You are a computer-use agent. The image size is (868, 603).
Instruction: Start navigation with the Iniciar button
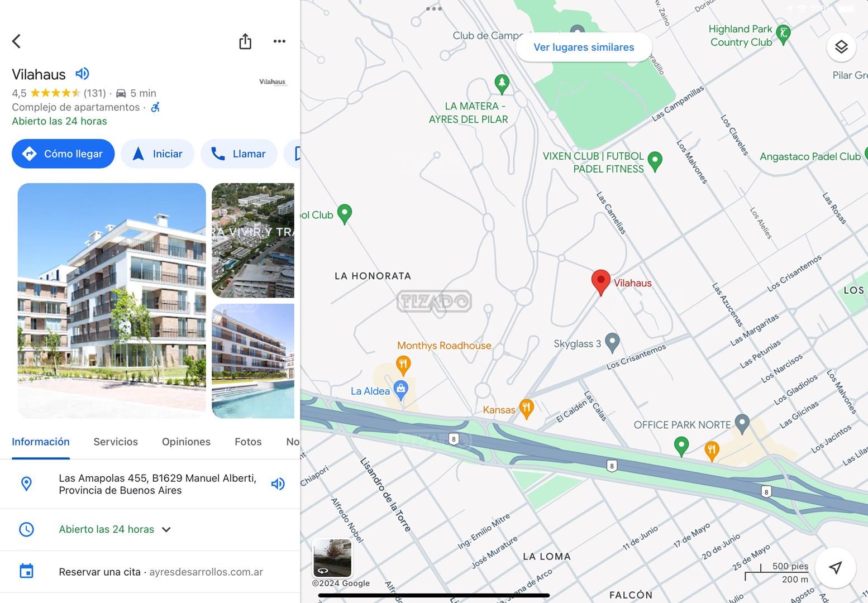click(x=158, y=154)
